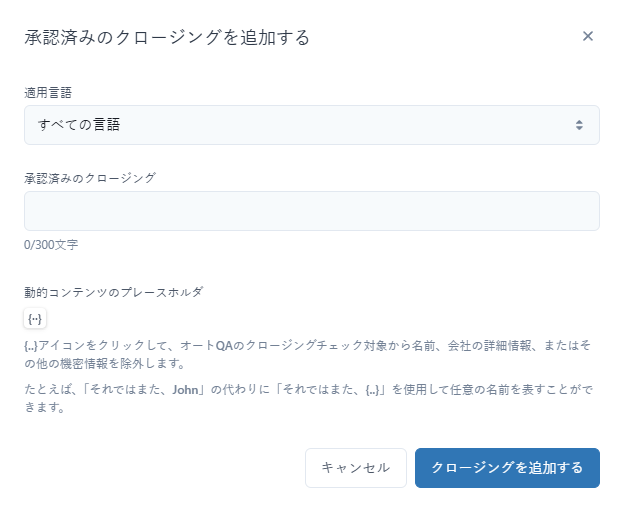The width and height of the screenshot is (626, 514).
Task: Click the 承認済みのクロージング field label above input
Action: point(90,178)
